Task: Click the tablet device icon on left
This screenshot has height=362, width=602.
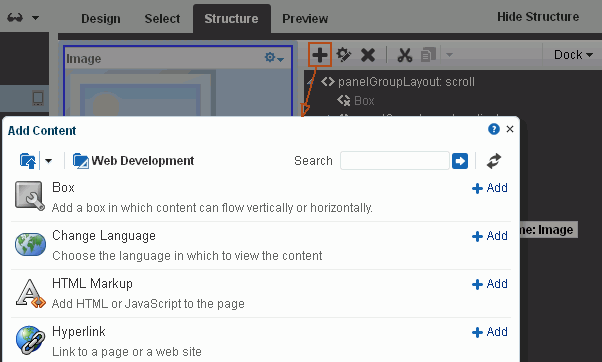Action: (x=38, y=98)
